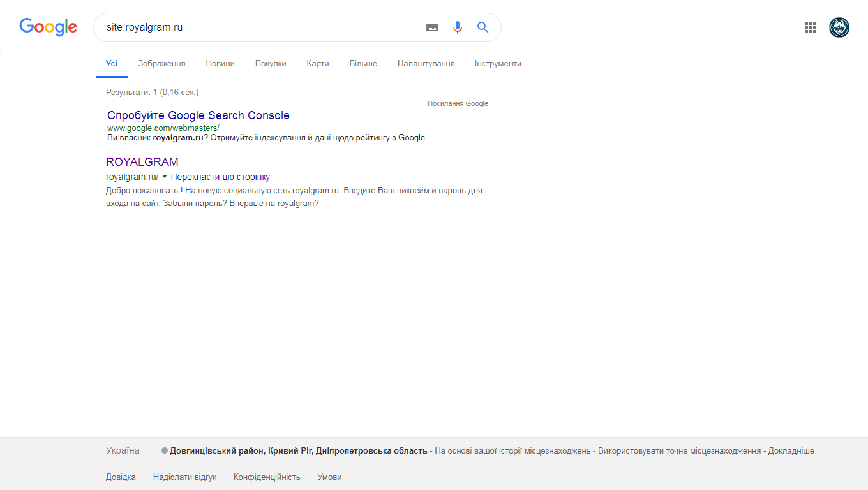Viewport: 868px width, 490px height.
Task: Click the blue magnifier search button
Action: [483, 27]
